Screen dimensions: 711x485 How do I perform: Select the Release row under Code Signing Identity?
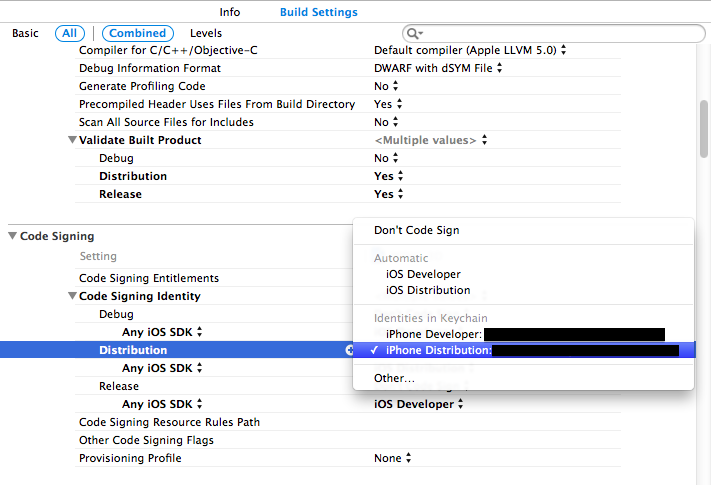pyautogui.click(x=119, y=386)
